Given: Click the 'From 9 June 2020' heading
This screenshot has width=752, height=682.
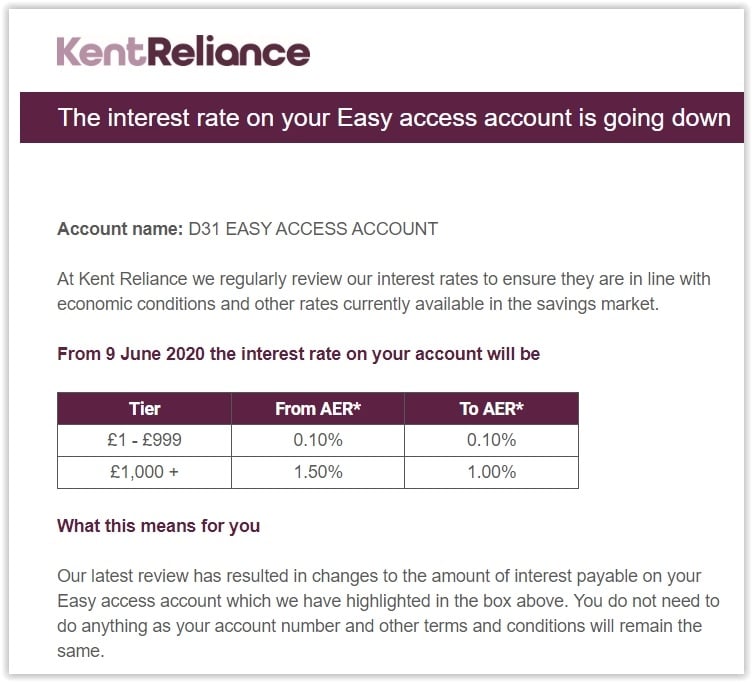Looking at the screenshot, I should coord(298,354).
